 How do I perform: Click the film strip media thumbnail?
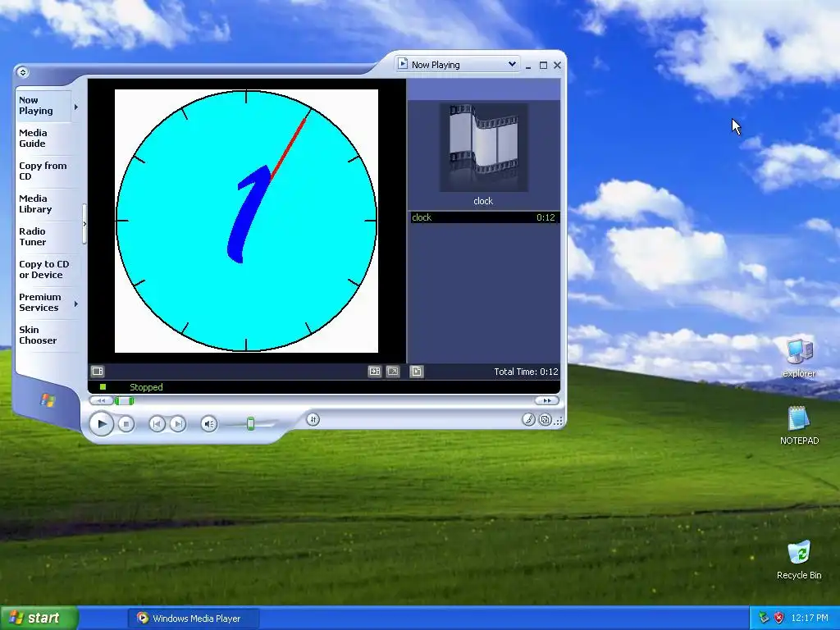[484, 148]
